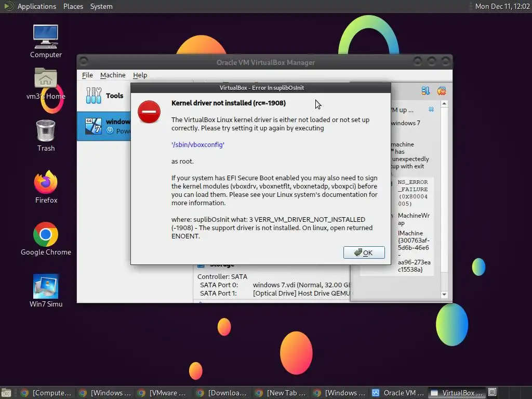Screen dimensions: 532x399
Task: Open the Win7 Simu desktop icon
Action: click(46, 291)
